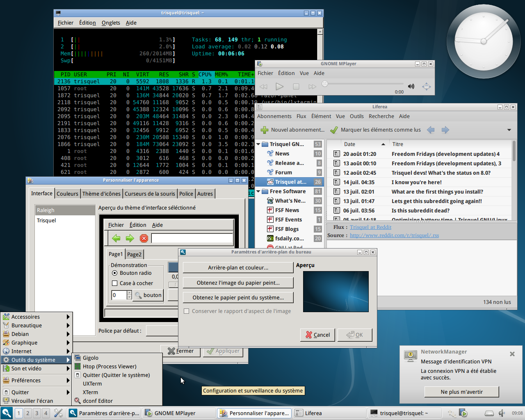Viewport: 525px width, 420px height.
Task: Select the fsdaily.co... feed
Action: [x=290, y=238]
